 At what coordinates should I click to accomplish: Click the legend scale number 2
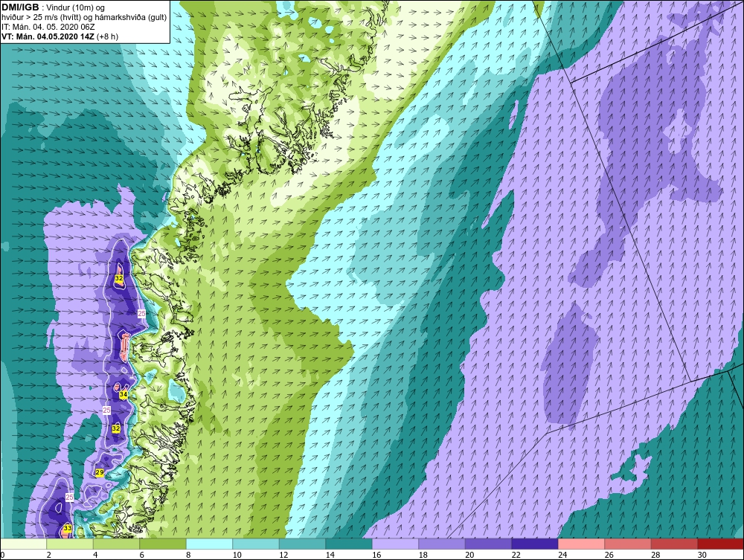coord(49,555)
